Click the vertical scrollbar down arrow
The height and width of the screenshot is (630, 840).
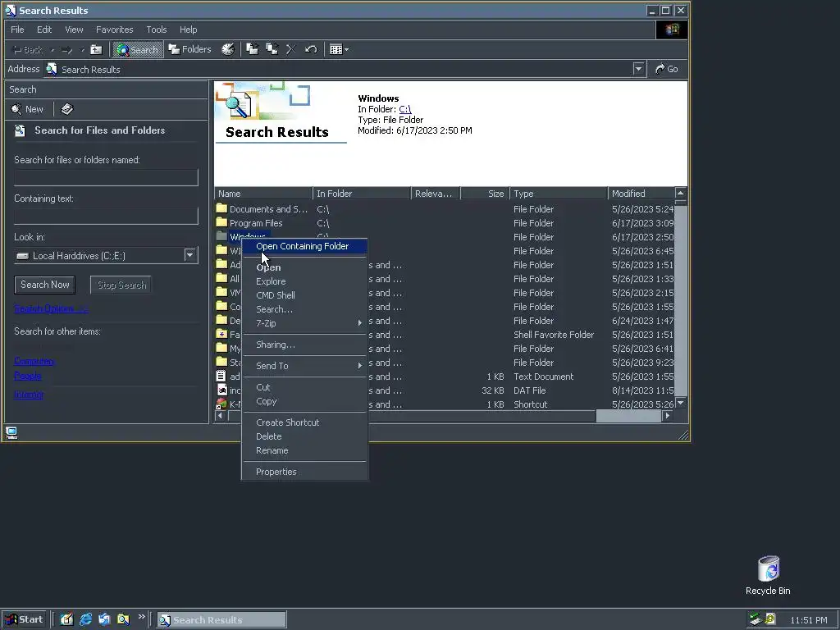680,403
